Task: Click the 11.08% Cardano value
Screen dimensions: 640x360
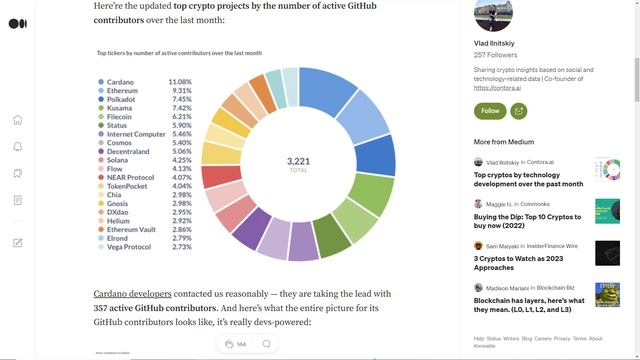Action: click(x=180, y=82)
